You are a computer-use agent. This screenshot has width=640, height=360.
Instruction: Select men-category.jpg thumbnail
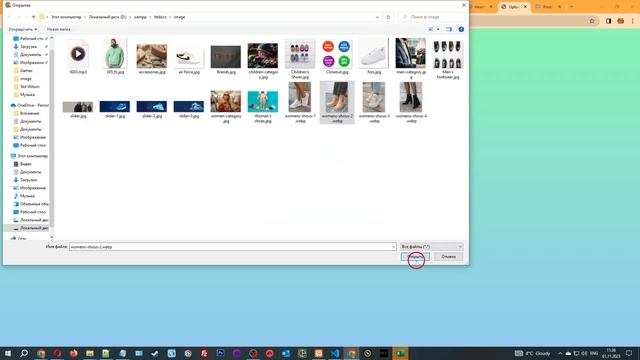411,59
